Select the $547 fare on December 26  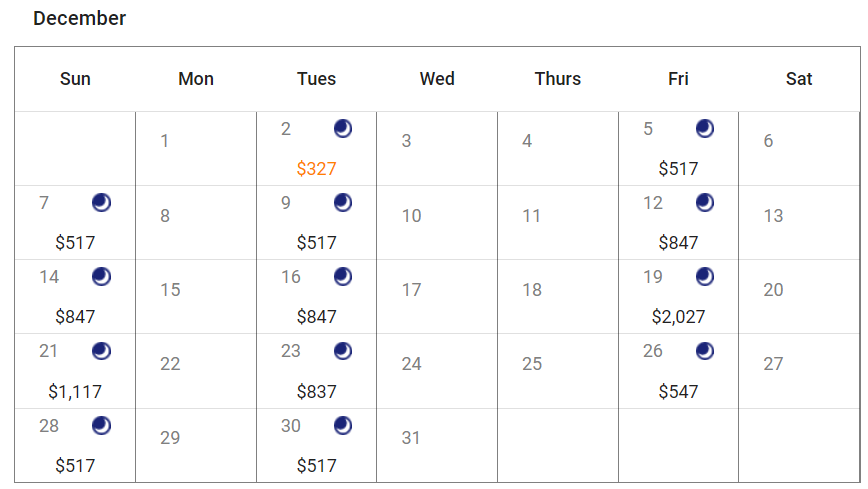point(678,391)
